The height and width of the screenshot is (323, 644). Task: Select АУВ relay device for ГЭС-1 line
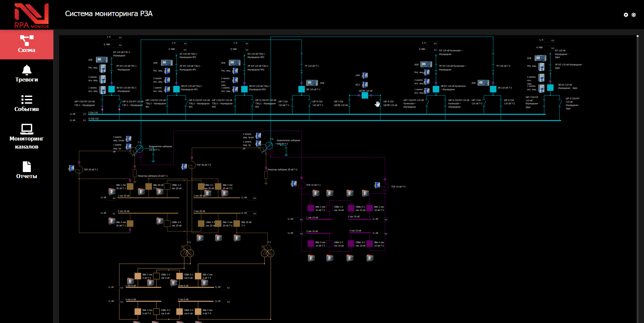(x=102, y=60)
